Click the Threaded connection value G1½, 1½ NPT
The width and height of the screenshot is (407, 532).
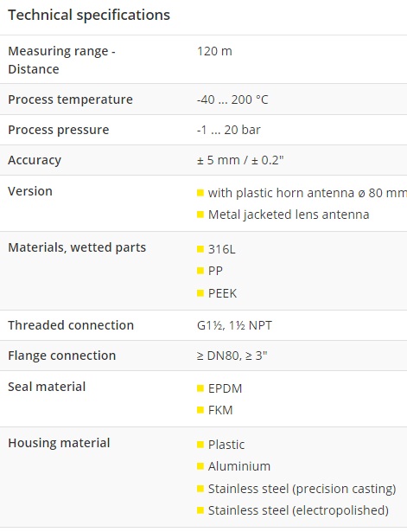coord(234,325)
